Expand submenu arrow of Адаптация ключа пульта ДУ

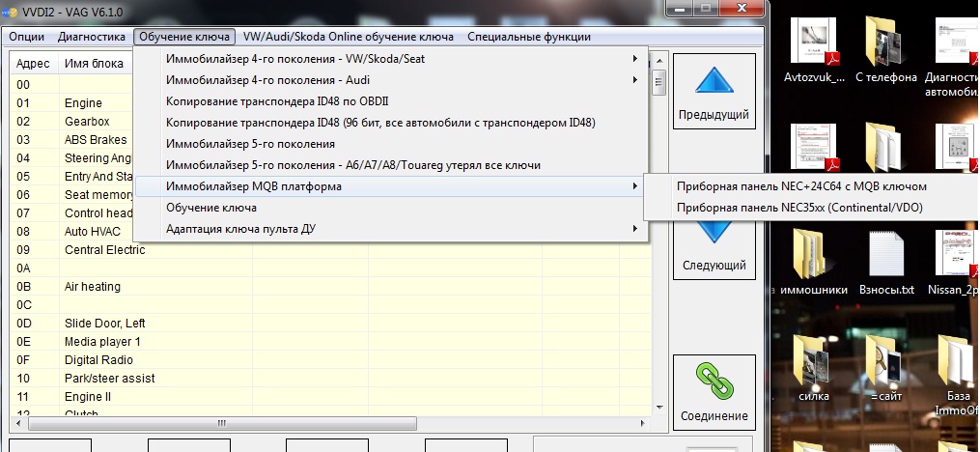point(635,229)
